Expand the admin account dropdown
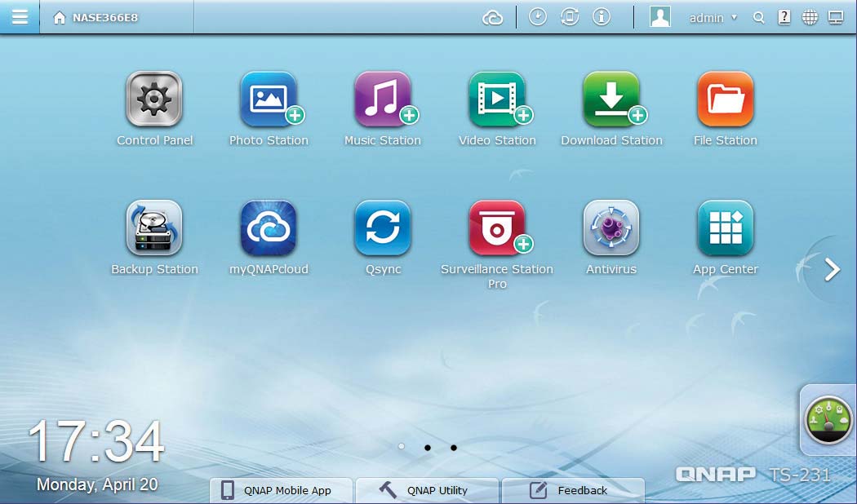The height and width of the screenshot is (504, 857). pos(713,18)
